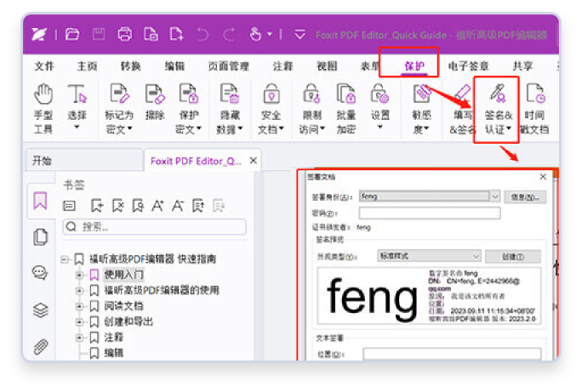
Task: Click the 密码 password input field
Action: pos(430,213)
